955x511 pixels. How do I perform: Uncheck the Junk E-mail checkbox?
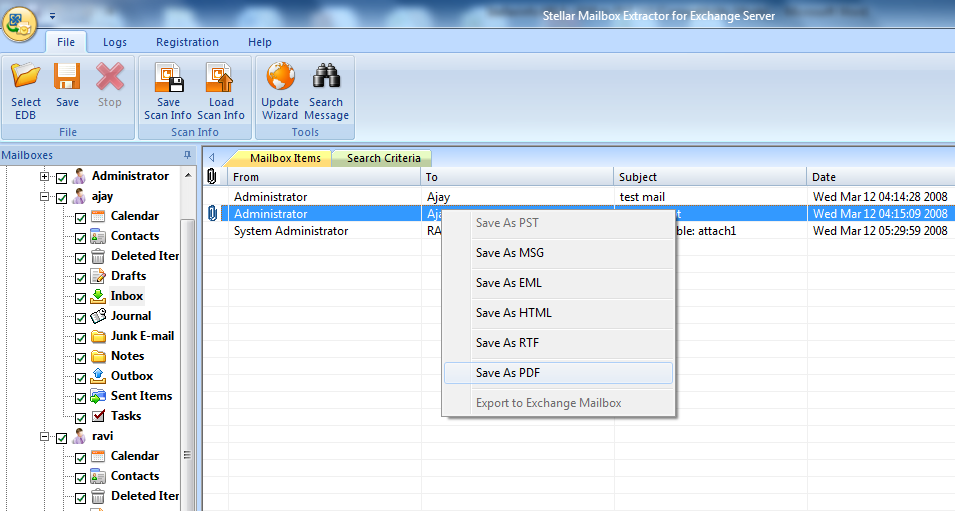[80, 338]
